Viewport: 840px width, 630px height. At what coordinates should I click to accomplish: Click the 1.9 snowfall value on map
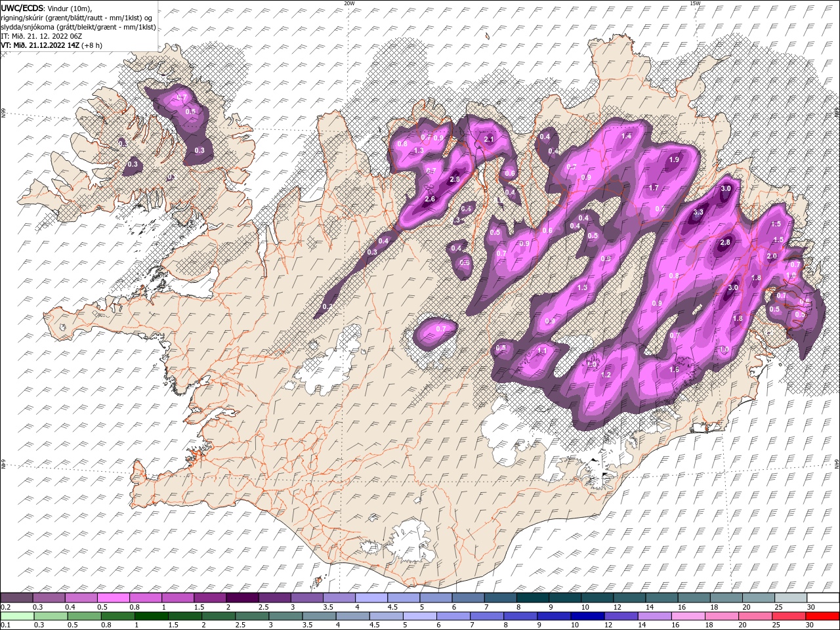673,159
